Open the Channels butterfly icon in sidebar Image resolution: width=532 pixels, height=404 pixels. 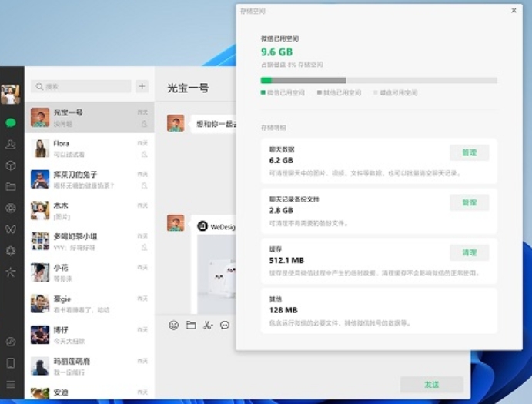(x=11, y=229)
